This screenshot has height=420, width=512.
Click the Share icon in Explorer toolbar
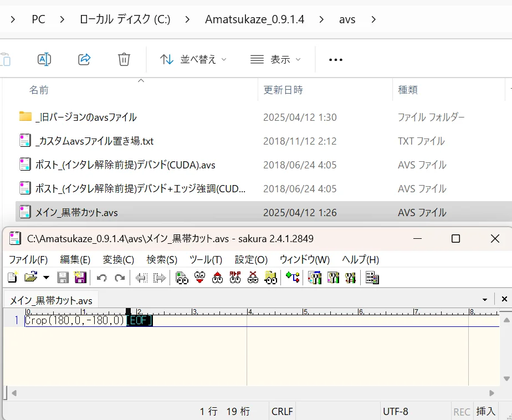click(84, 59)
